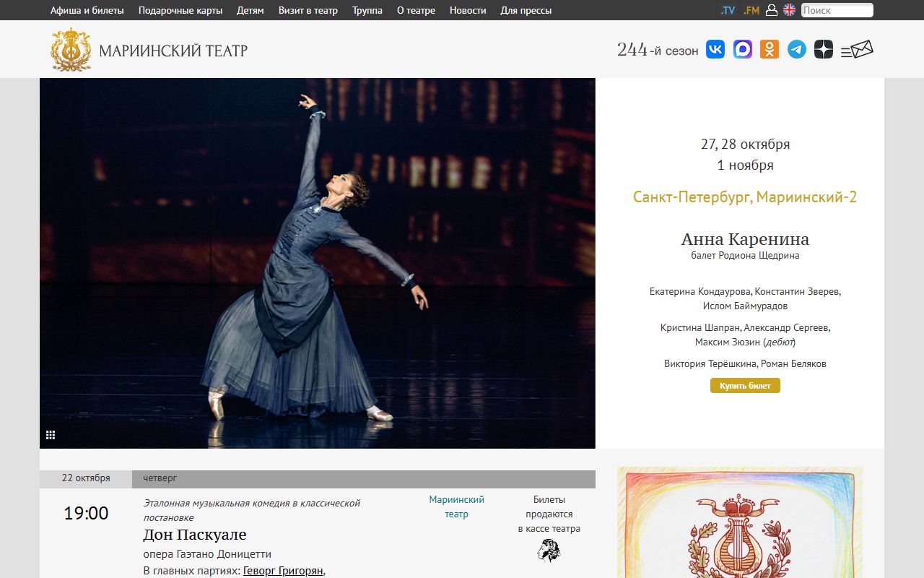Open the Для прессы section
This screenshot has width=924, height=578.
[526, 10]
